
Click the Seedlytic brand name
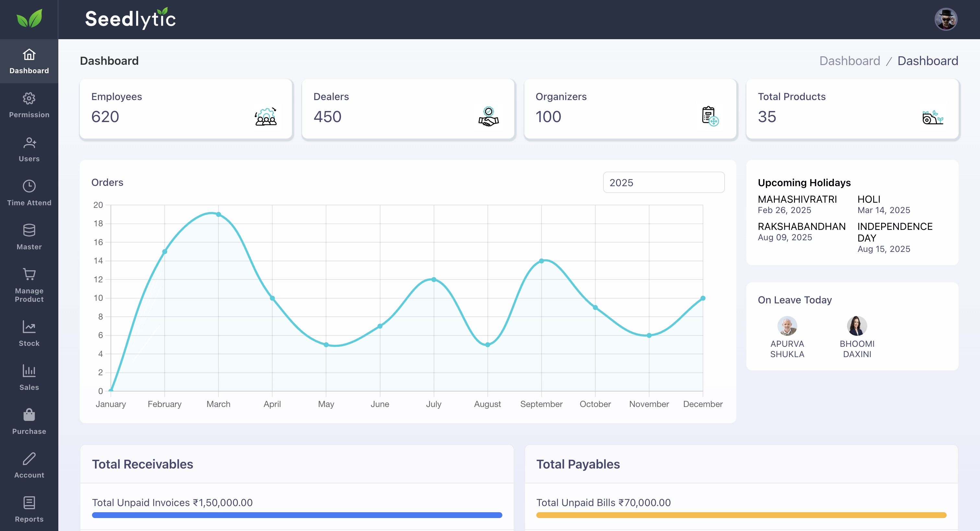point(130,19)
